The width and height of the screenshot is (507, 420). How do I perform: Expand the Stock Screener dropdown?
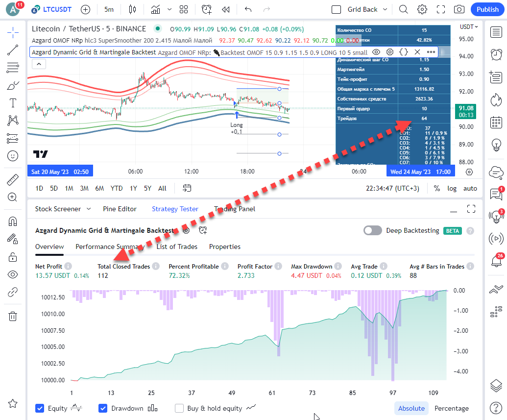tap(89, 209)
